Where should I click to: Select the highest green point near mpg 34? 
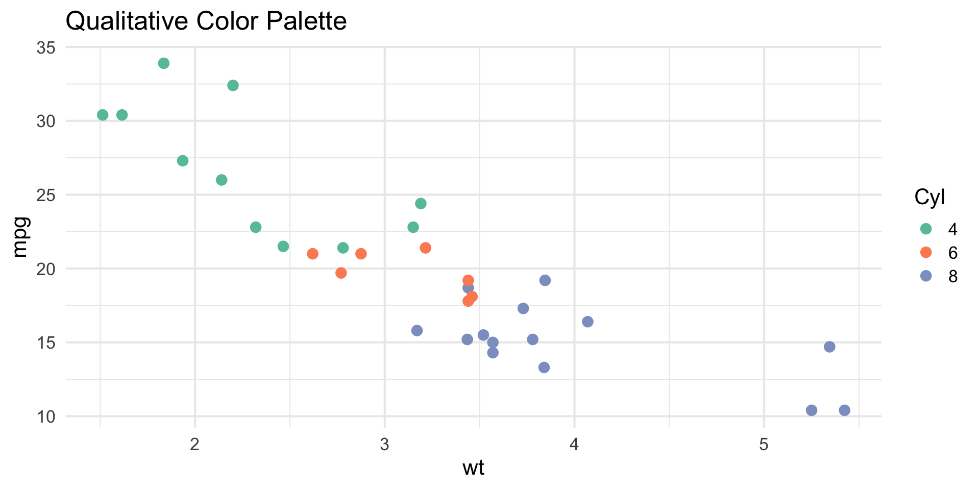(x=164, y=63)
